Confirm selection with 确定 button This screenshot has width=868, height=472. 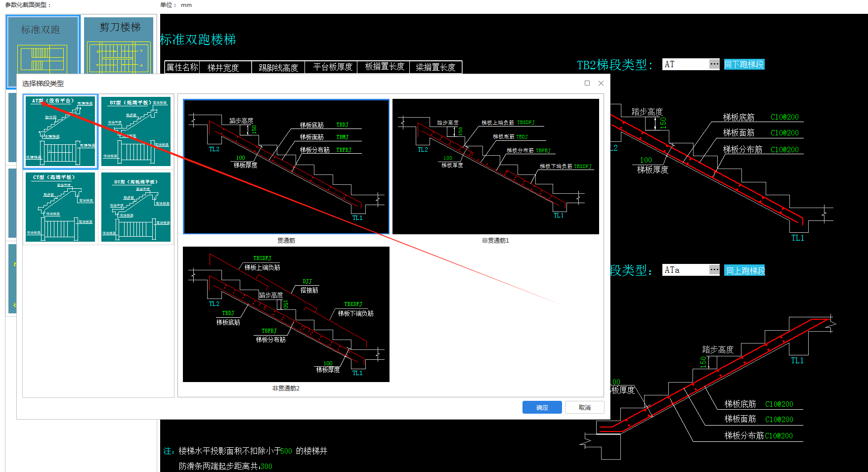pos(542,407)
